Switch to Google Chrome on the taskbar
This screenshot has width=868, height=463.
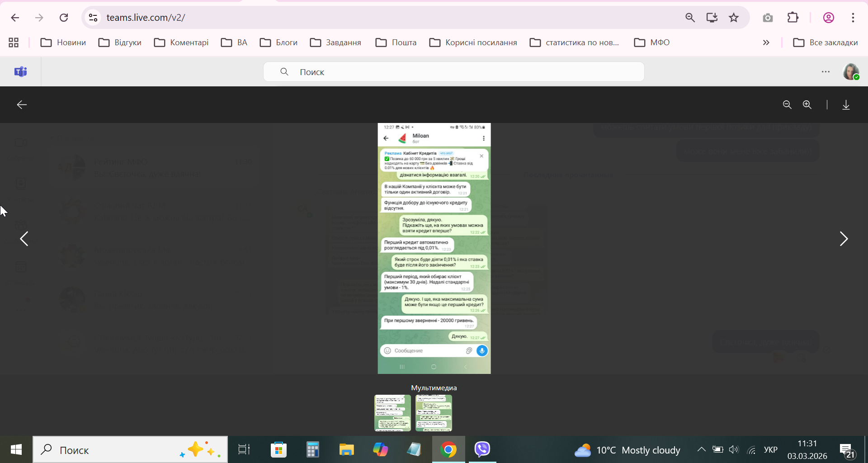448,449
